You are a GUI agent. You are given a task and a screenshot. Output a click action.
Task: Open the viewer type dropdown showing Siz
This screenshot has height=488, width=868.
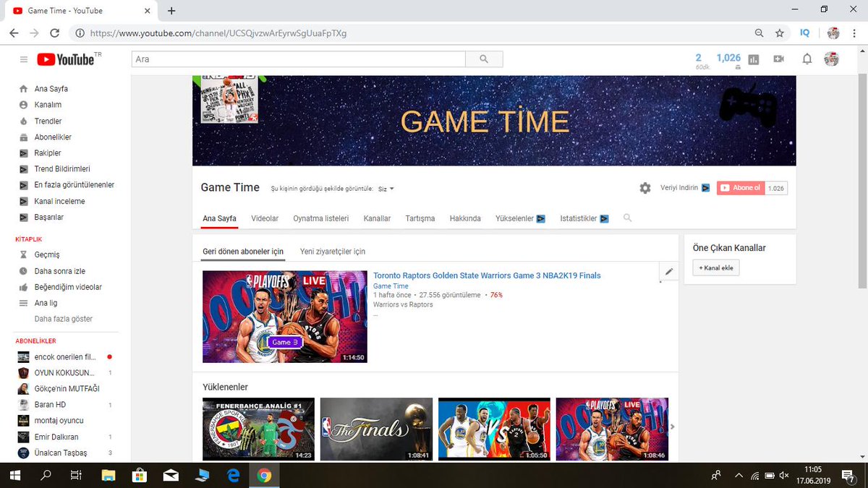(x=386, y=189)
